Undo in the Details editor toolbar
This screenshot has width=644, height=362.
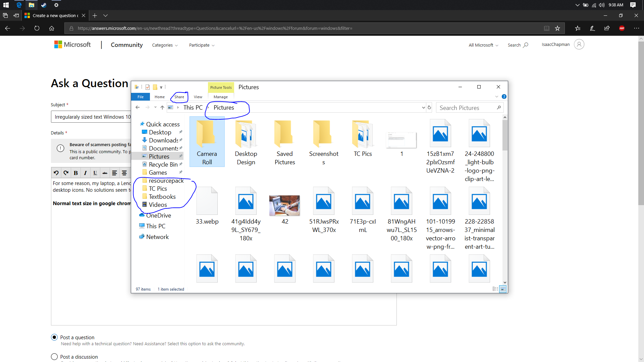coord(56,173)
